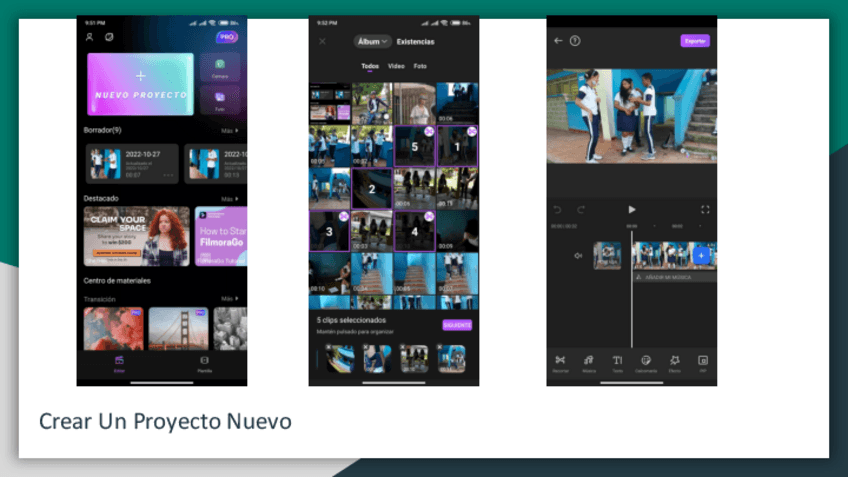Click the fullscreen preview icon

705,210
